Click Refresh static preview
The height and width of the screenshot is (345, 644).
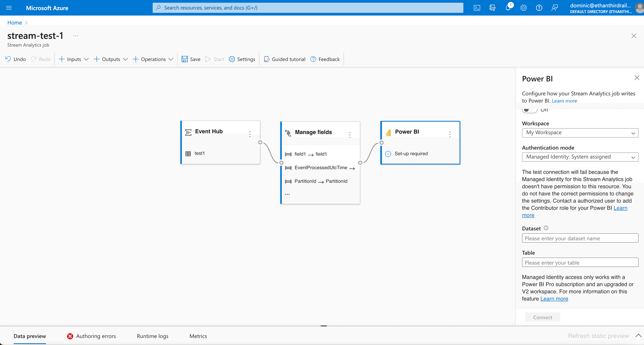point(599,336)
